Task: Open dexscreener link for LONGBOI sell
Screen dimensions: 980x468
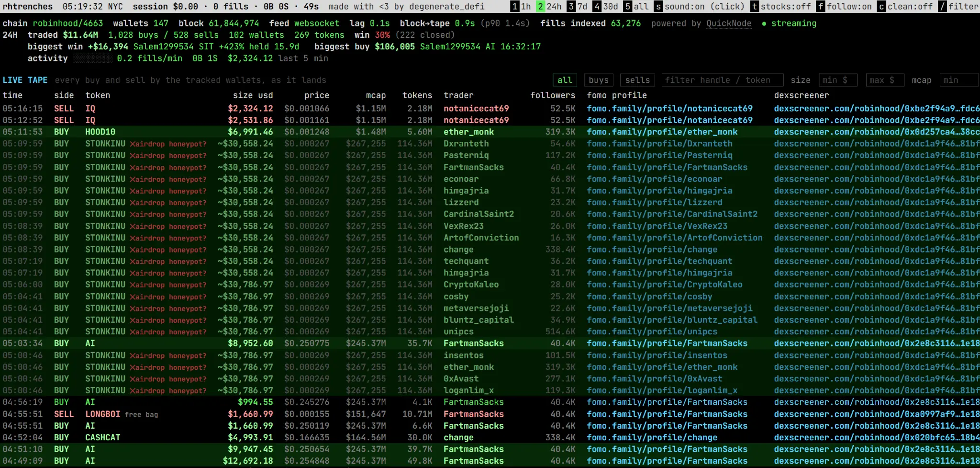Action: point(877,414)
